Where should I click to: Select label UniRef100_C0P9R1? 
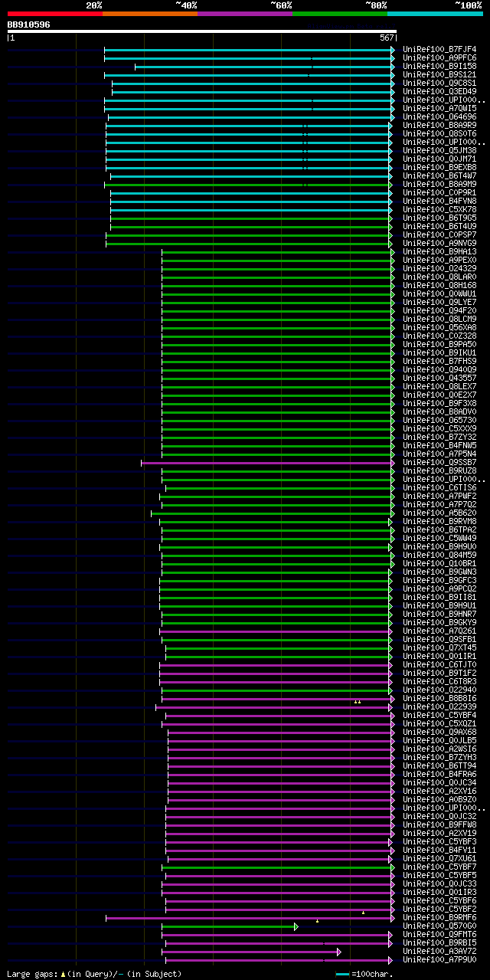439,192
